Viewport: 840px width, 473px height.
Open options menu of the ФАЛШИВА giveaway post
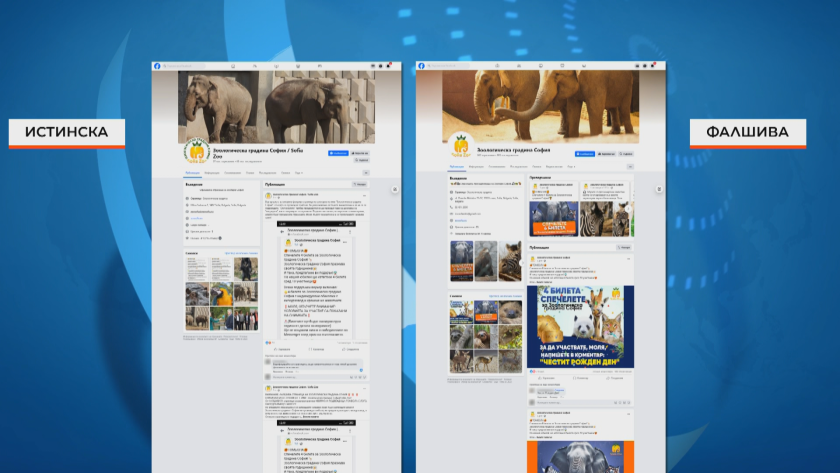[629, 258]
